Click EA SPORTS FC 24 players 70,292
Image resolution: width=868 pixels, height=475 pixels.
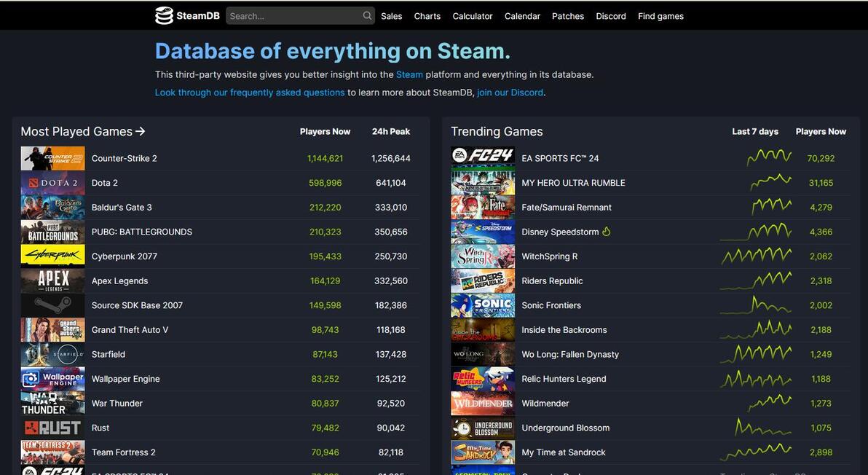821,158
